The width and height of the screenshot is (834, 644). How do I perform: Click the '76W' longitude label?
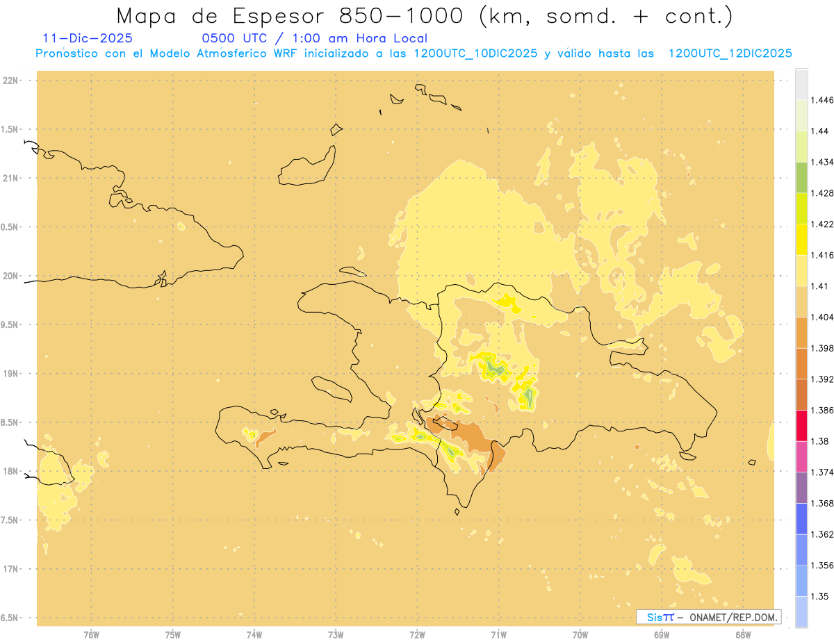pos(91,635)
